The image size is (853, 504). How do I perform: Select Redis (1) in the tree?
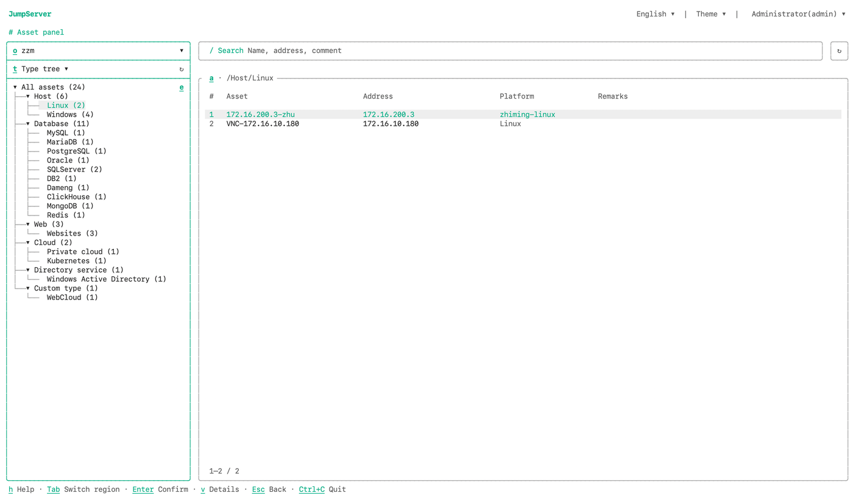click(x=66, y=215)
